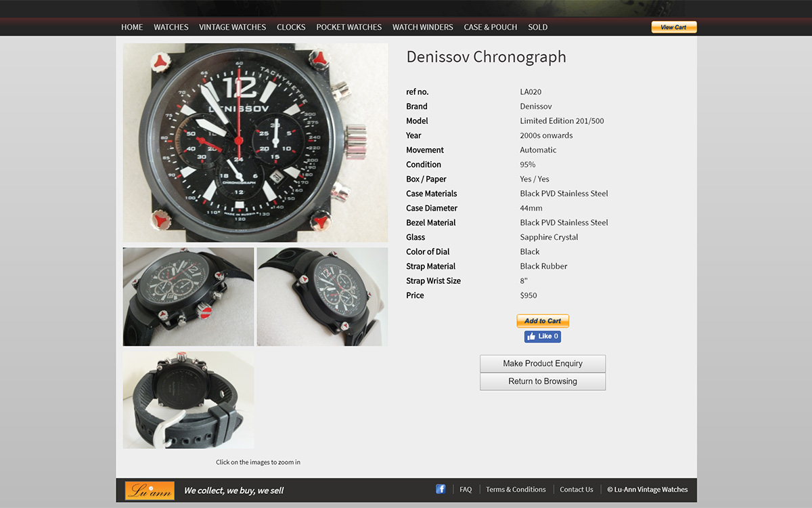Open the Contact Us link

(x=577, y=490)
